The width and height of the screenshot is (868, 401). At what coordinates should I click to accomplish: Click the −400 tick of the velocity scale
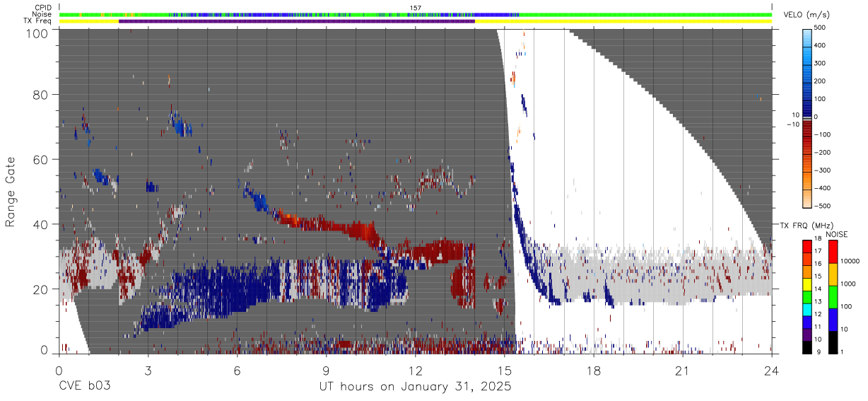[821, 188]
